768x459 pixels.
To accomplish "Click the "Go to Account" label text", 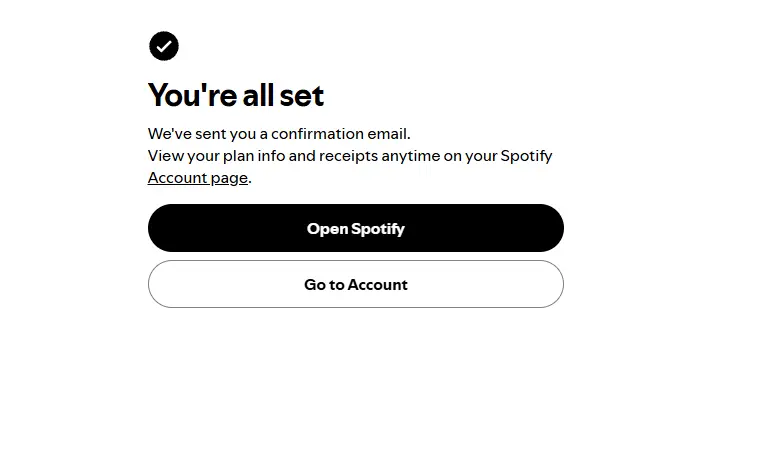I will click(x=356, y=285).
